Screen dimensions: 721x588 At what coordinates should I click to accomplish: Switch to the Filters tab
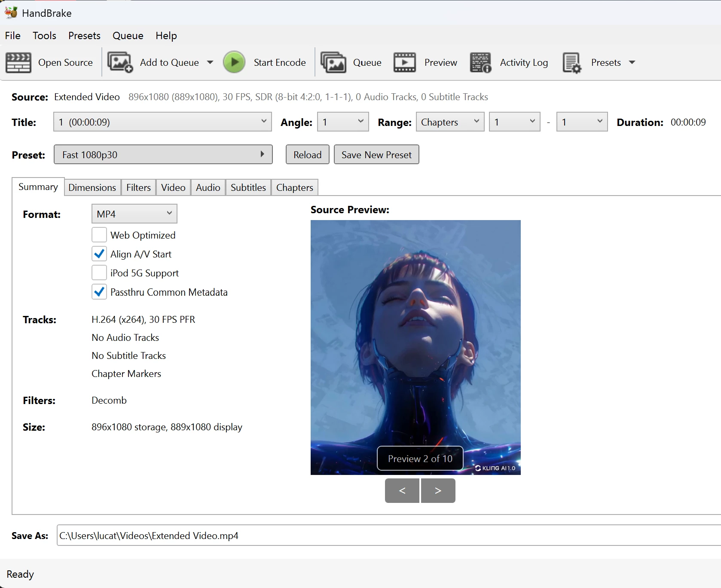[138, 187]
